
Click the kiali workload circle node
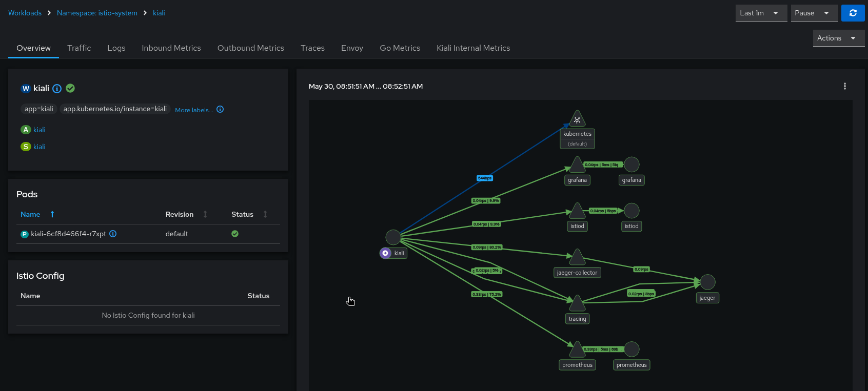(393, 237)
